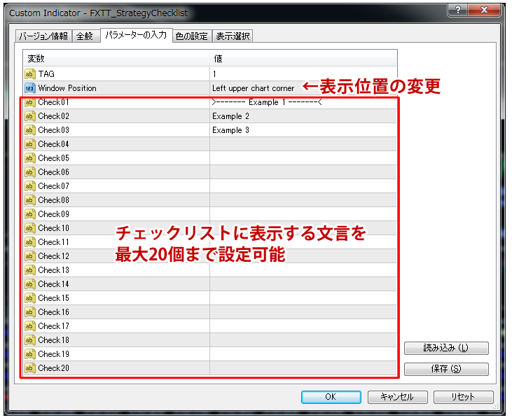Click the 123 icon beside Window Position
Viewport: 512px width, 420px height.
[30, 88]
